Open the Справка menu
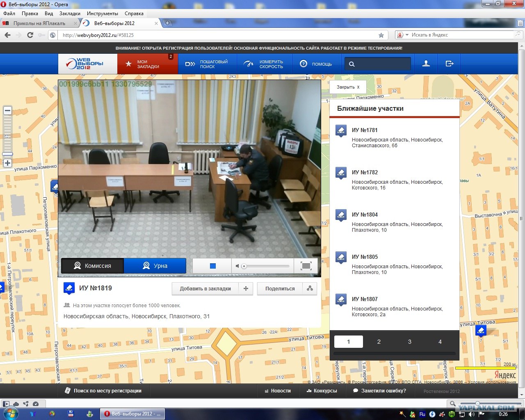 [134, 14]
